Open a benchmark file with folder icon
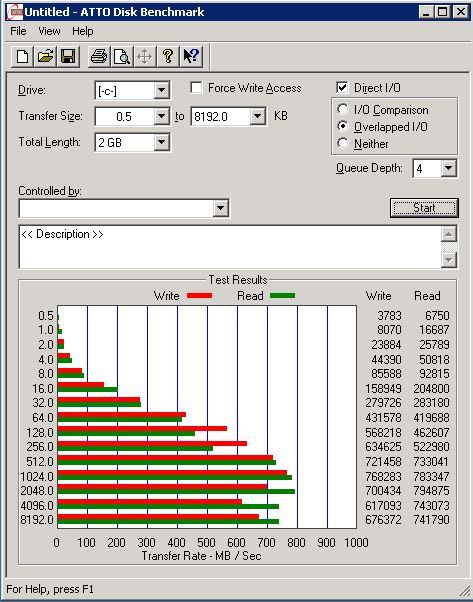 pos(45,56)
